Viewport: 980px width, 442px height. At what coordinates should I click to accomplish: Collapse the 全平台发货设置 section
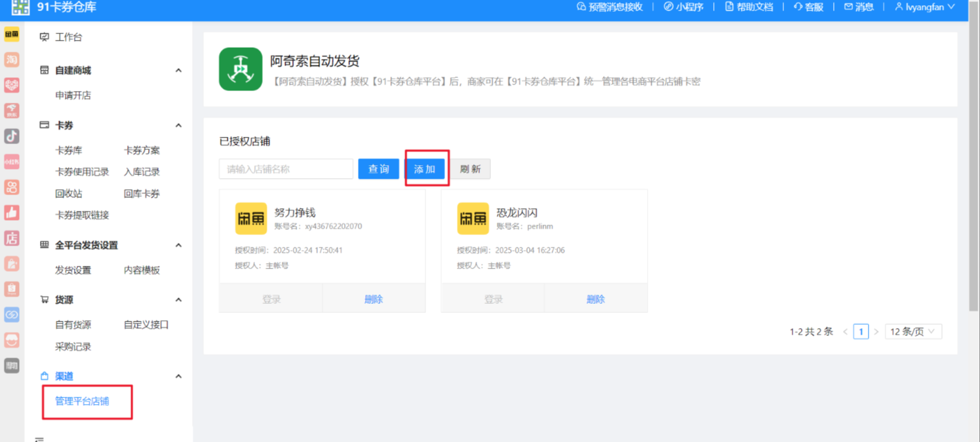click(178, 246)
